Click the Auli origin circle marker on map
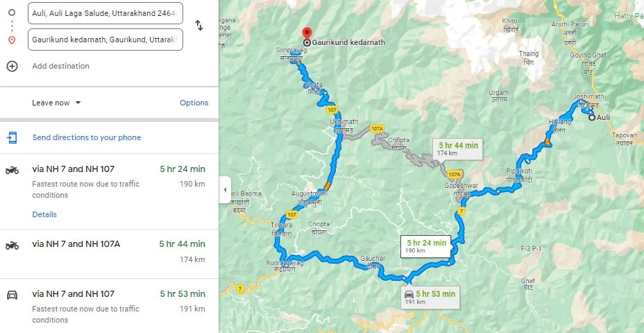This screenshot has width=644, height=333. 592,117
